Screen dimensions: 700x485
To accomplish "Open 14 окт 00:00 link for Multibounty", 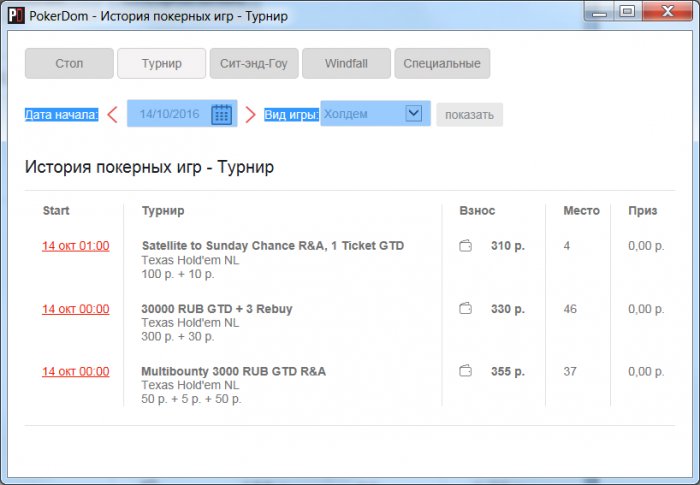I will [x=76, y=372].
